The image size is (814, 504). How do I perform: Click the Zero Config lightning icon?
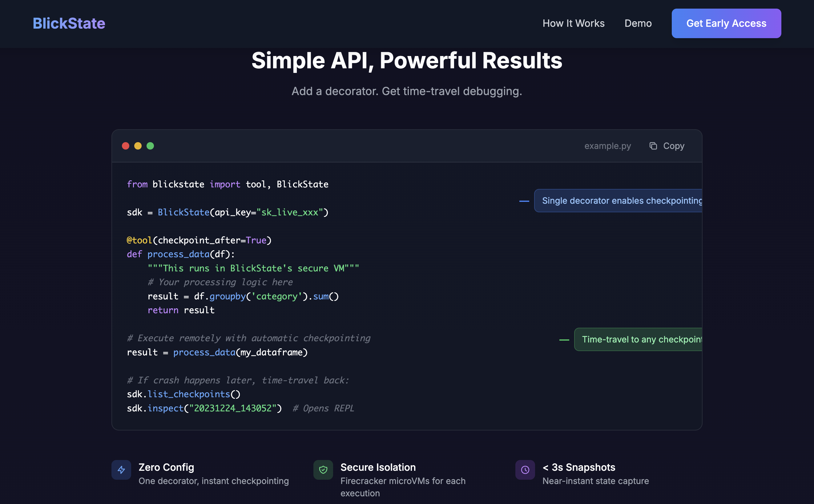click(x=121, y=470)
